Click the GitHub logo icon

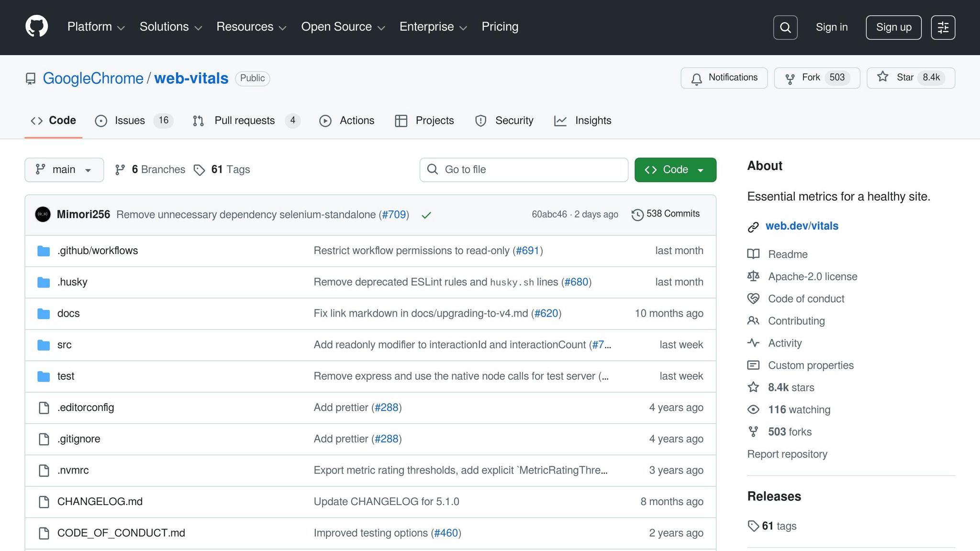36,26
